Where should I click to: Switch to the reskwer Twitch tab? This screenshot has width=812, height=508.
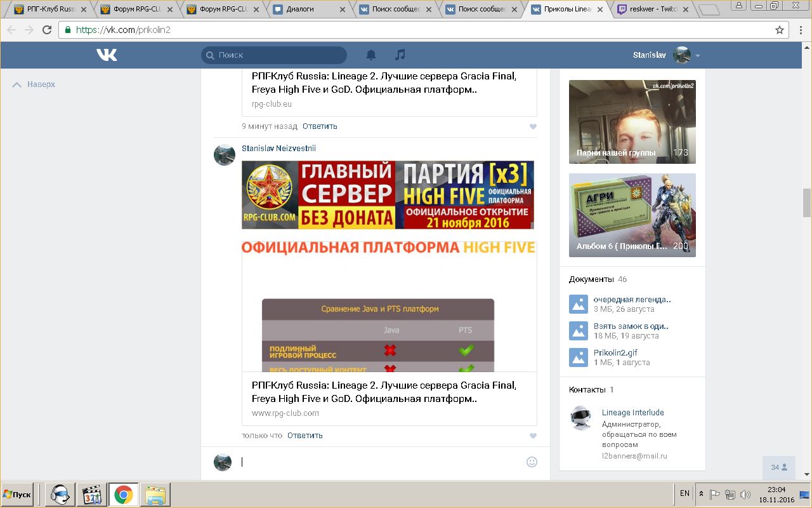(653, 10)
